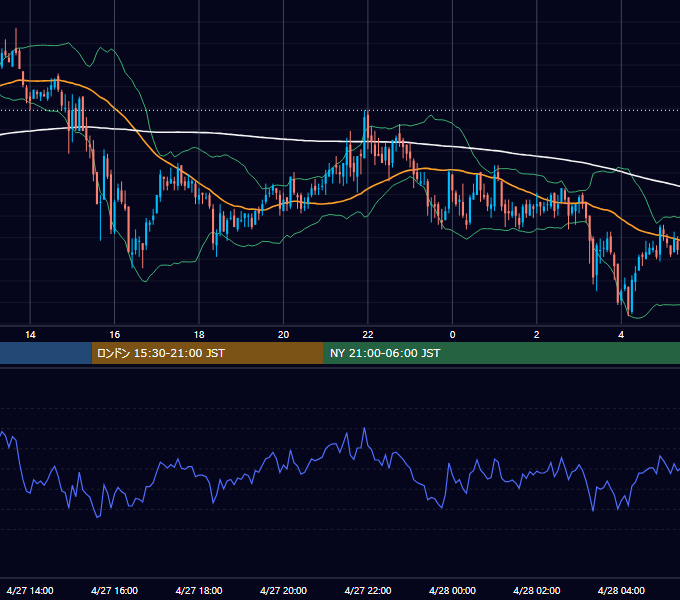Image resolution: width=680 pixels, height=600 pixels.
Task: Click the hour label 14 on the time axis
Action: 30,335
